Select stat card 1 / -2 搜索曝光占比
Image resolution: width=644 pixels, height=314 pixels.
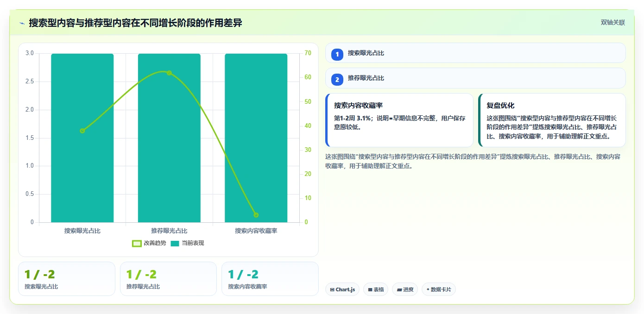(x=67, y=279)
